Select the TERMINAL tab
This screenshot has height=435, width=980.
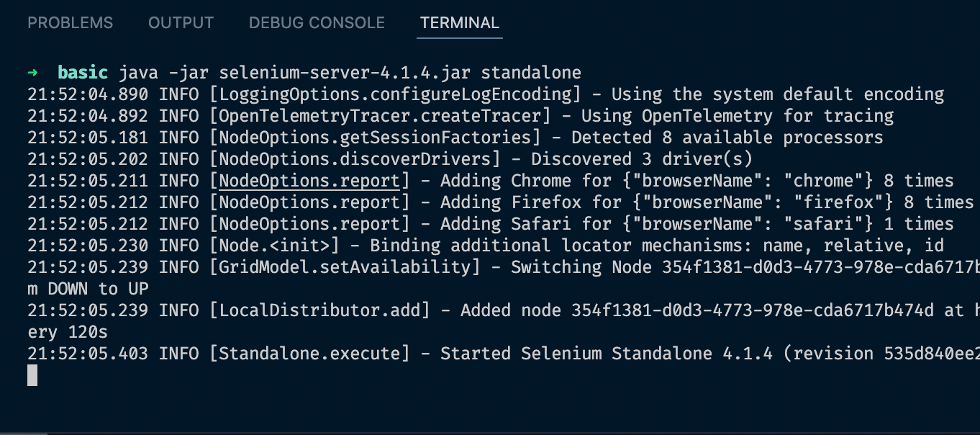pos(459,23)
